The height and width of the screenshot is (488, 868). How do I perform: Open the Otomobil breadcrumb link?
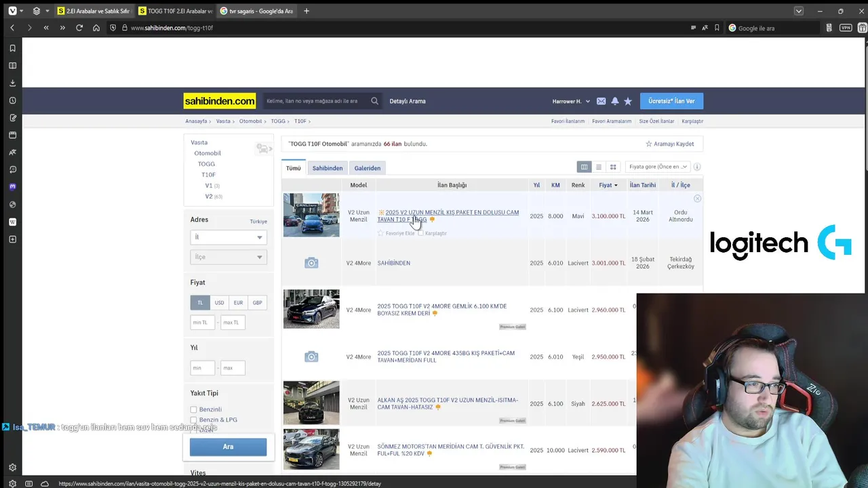[x=250, y=121]
